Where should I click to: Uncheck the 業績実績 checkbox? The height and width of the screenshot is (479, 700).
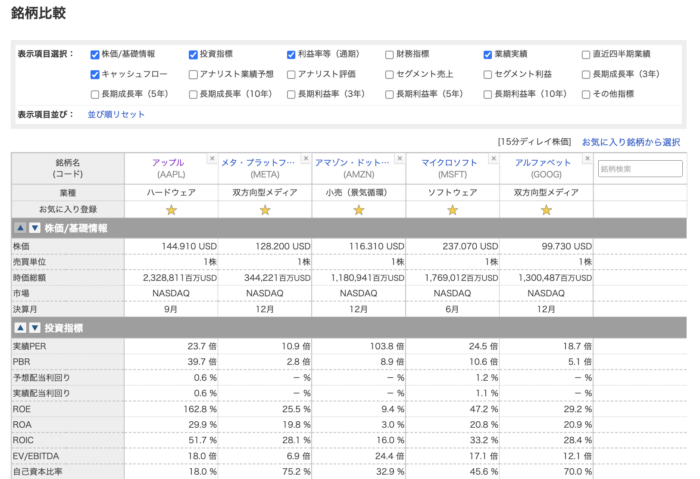(488, 54)
